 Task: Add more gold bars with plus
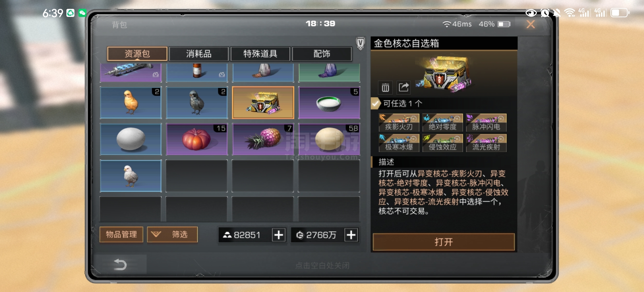pyautogui.click(x=278, y=235)
